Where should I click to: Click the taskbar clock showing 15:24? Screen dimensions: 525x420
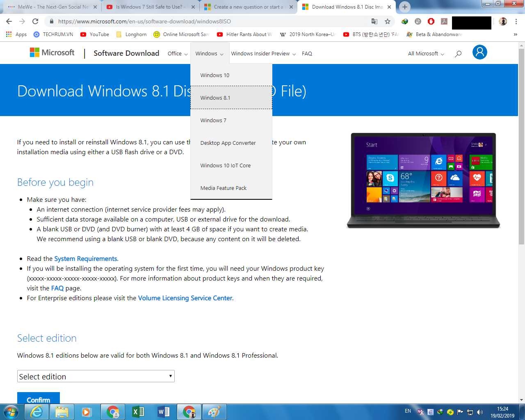point(502,412)
